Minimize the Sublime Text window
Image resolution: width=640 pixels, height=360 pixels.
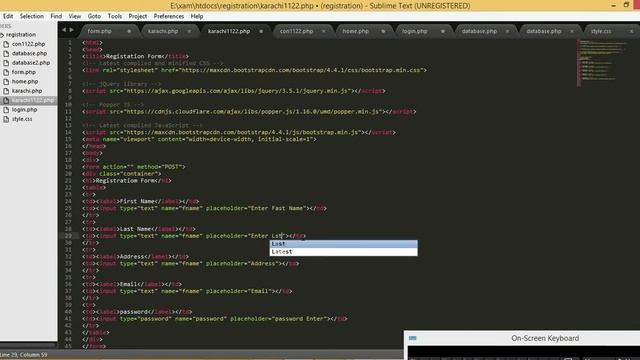(613, 6)
